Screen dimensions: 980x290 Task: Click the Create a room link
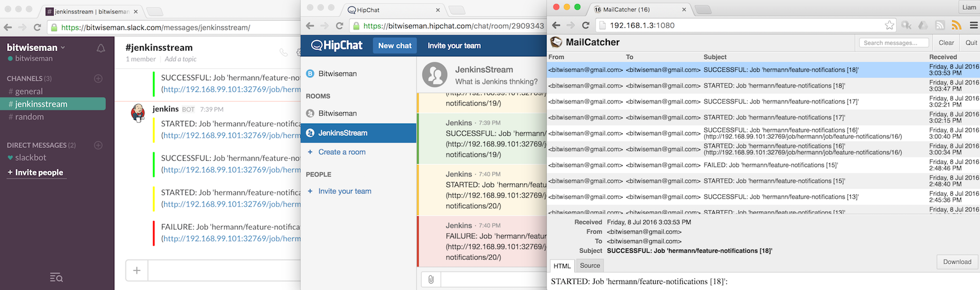tap(342, 152)
